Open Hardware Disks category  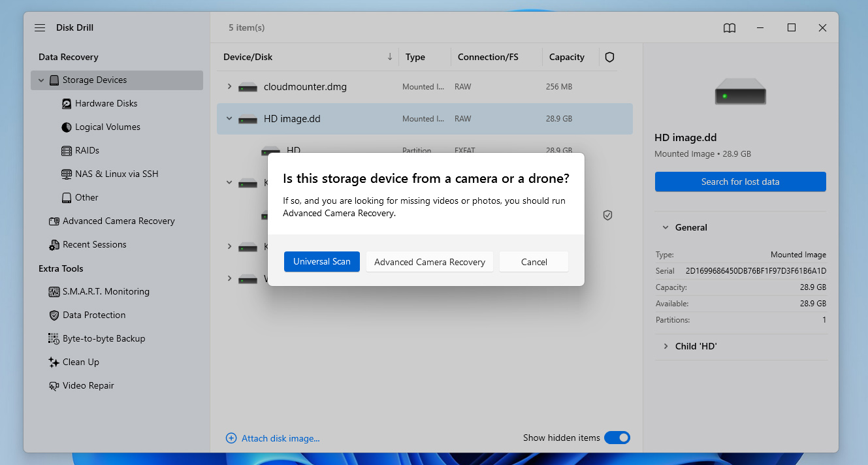click(106, 104)
